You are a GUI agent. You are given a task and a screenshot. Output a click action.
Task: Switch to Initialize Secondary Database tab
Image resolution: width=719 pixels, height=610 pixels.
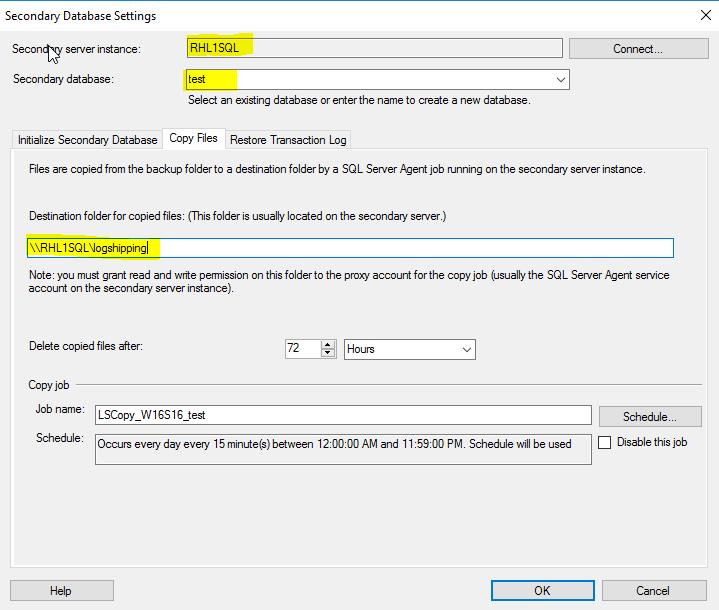(87, 140)
